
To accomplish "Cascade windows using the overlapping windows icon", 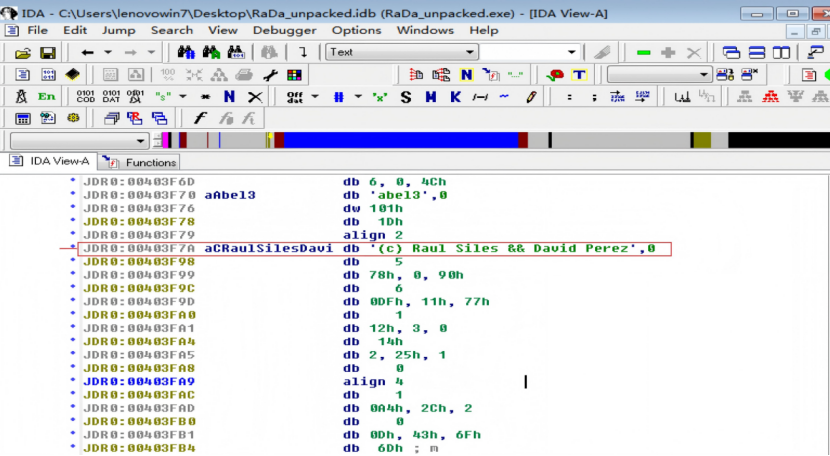I will (x=731, y=52).
